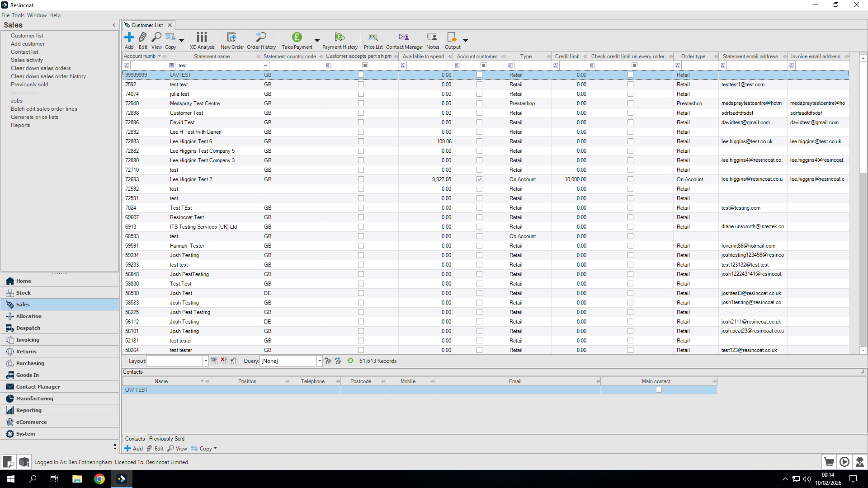Open Sales activity in sidebar
The height and width of the screenshot is (488, 868).
(x=27, y=60)
